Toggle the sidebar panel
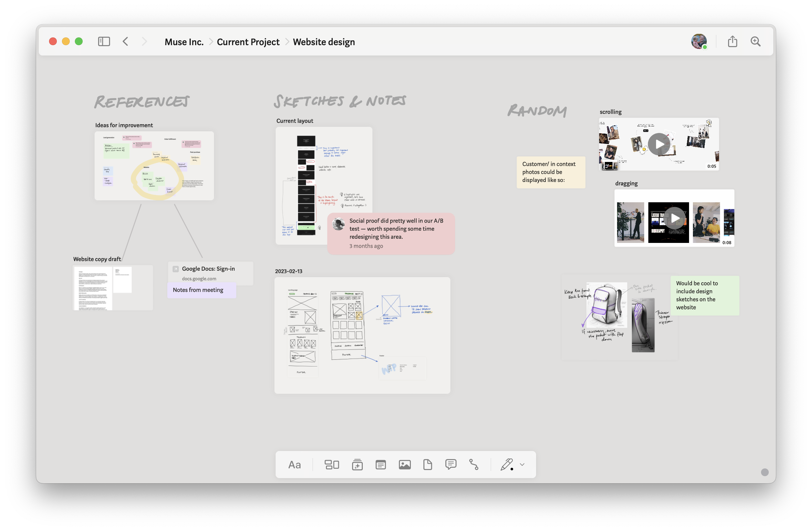This screenshot has height=531, width=812. point(104,42)
